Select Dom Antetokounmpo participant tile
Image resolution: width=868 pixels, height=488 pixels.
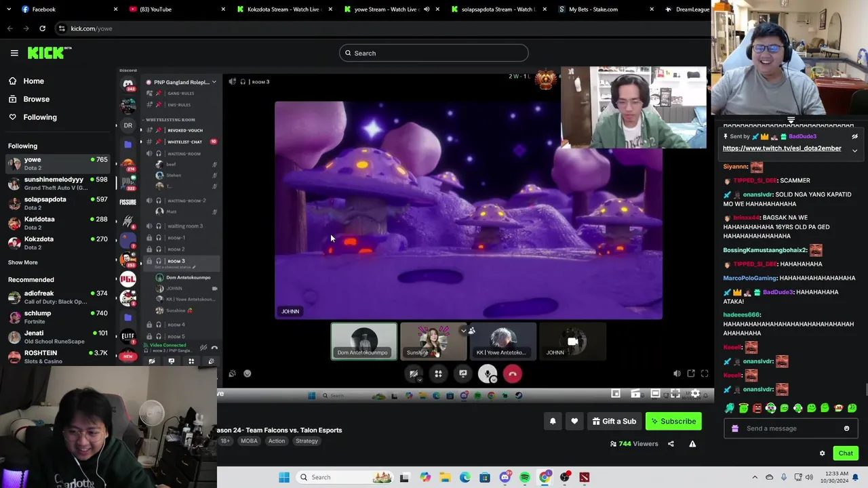(x=364, y=341)
